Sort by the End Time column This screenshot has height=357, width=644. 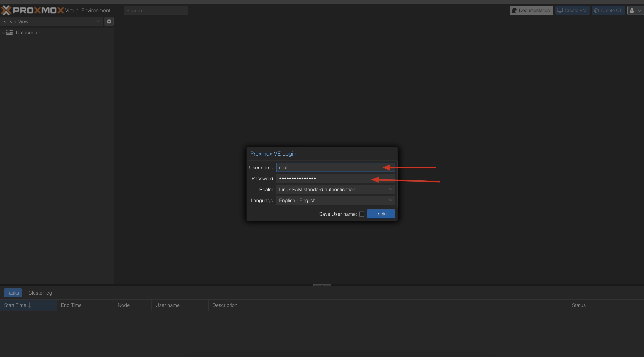coord(85,305)
